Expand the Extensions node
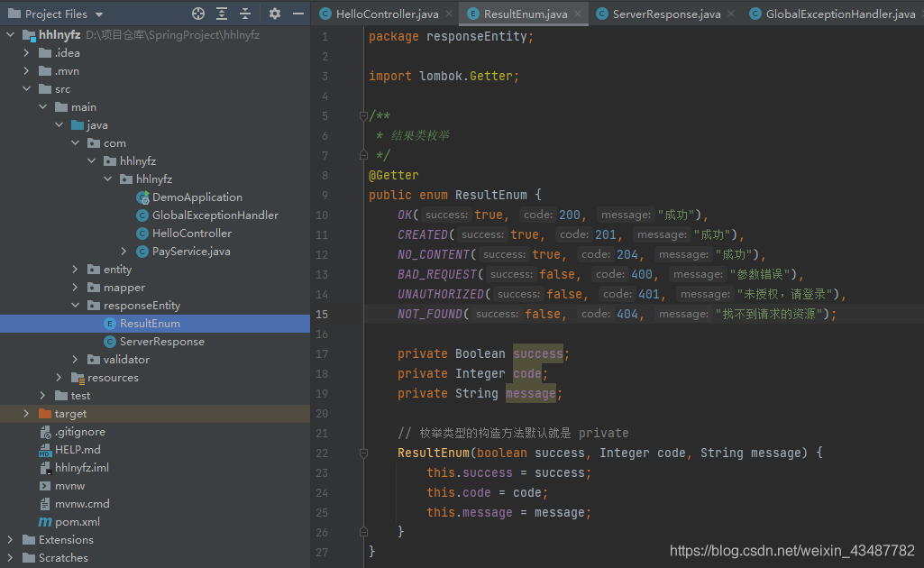Viewport: 924px width, 568px height. 11,540
